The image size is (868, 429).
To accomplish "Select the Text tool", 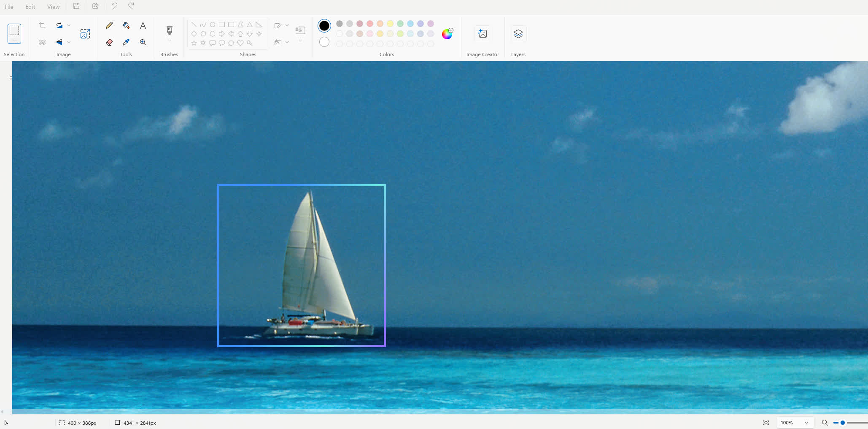I will tap(143, 25).
